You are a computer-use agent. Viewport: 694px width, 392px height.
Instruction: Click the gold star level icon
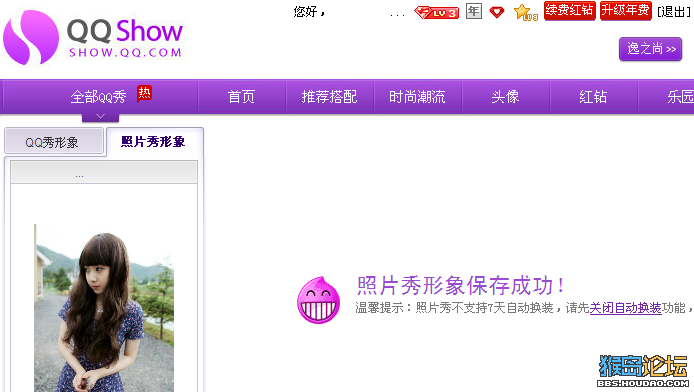(526, 12)
